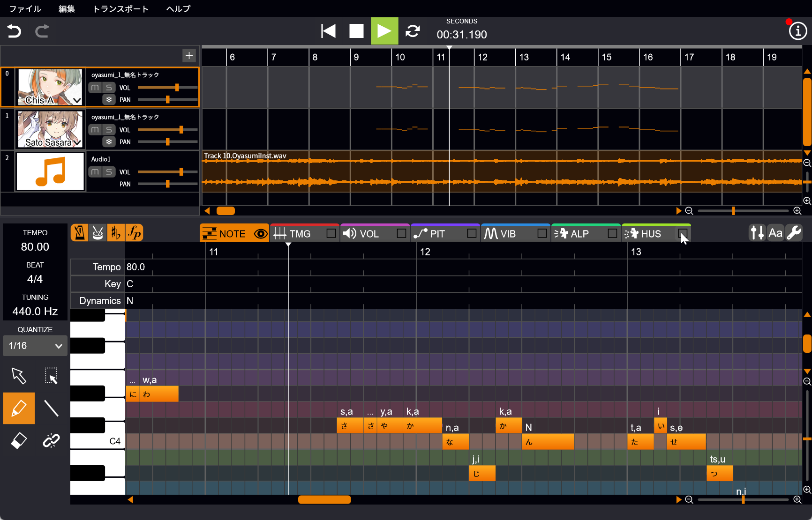812x520 pixels.
Task: Open the トランスポート menu
Action: (x=121, y=8)
